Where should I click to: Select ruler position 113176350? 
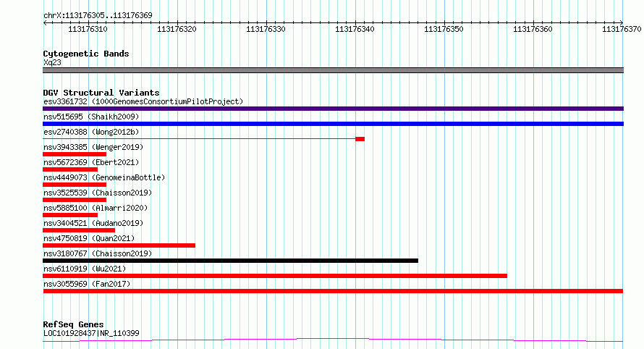pos(444,29)
